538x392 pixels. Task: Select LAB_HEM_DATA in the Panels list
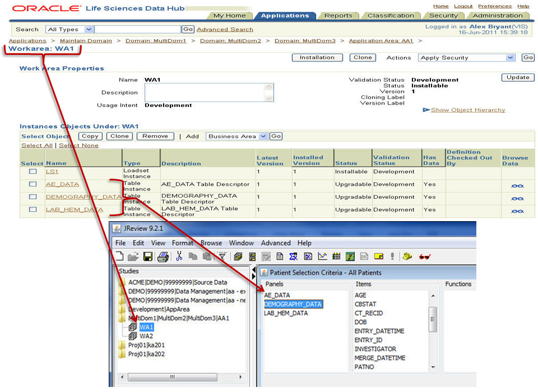click(x=286, y=313)
